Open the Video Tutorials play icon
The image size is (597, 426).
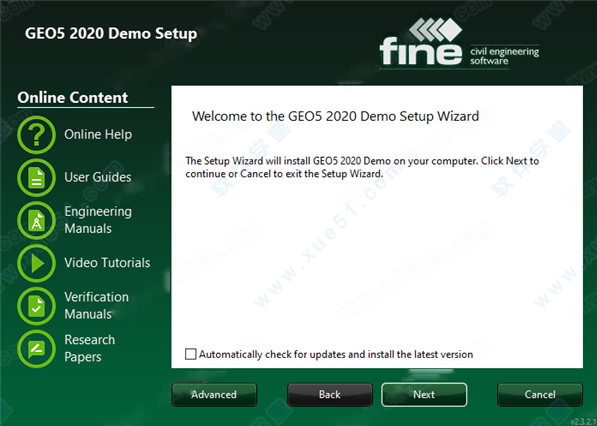36,263
